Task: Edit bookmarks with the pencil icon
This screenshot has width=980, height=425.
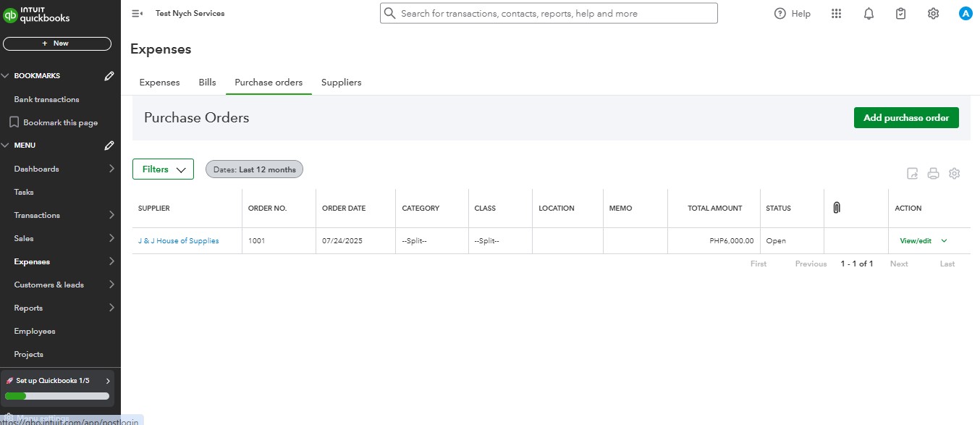Action: 109,75
